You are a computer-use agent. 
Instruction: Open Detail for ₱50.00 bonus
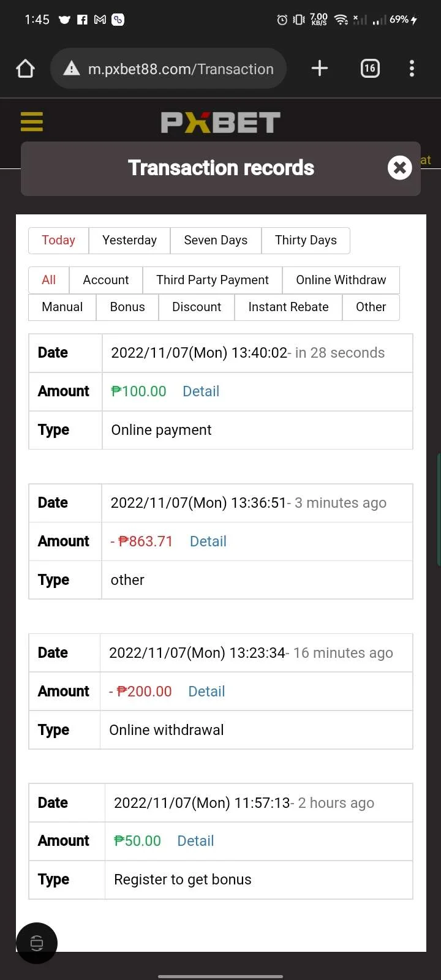coord(195,841)
